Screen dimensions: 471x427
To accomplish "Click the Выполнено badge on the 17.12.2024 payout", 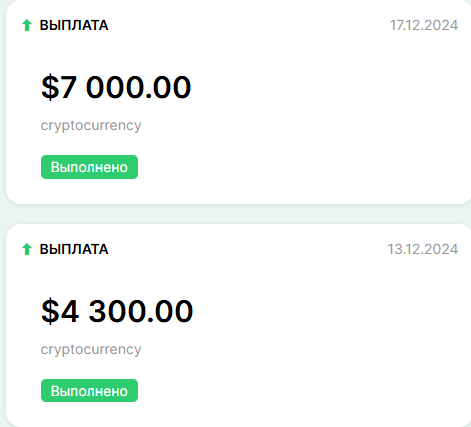I will 89,167.
